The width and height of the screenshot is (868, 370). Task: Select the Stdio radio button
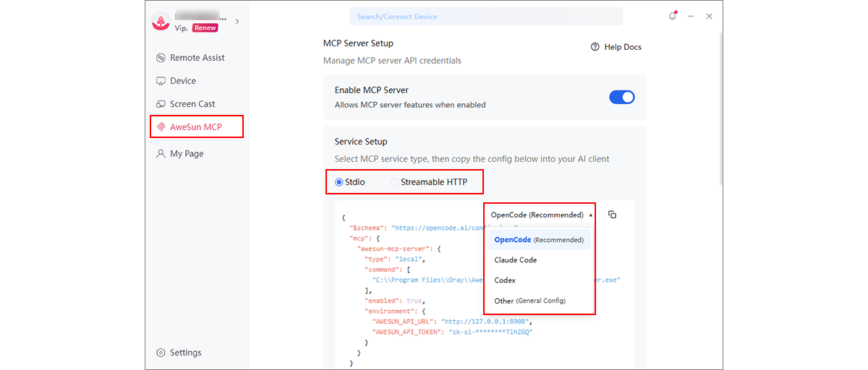[x=349, y=182]
